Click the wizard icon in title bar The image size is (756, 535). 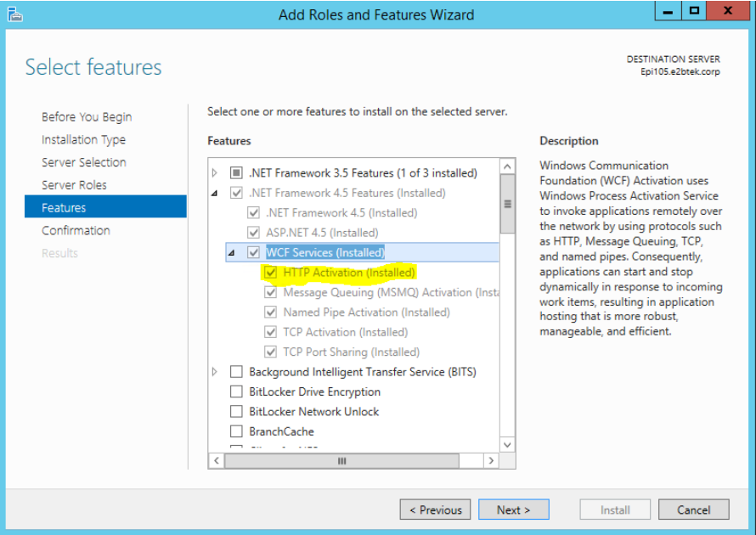click(14, 14)
